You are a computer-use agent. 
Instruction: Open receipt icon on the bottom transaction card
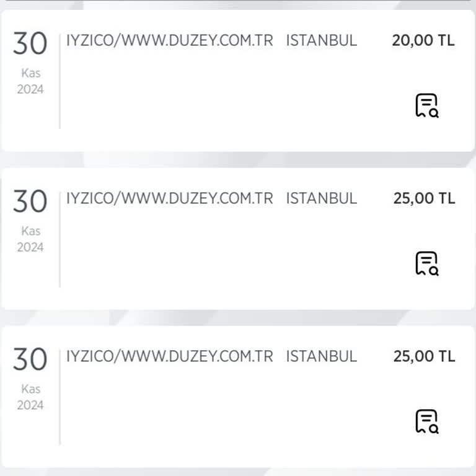tap(426, 422)
